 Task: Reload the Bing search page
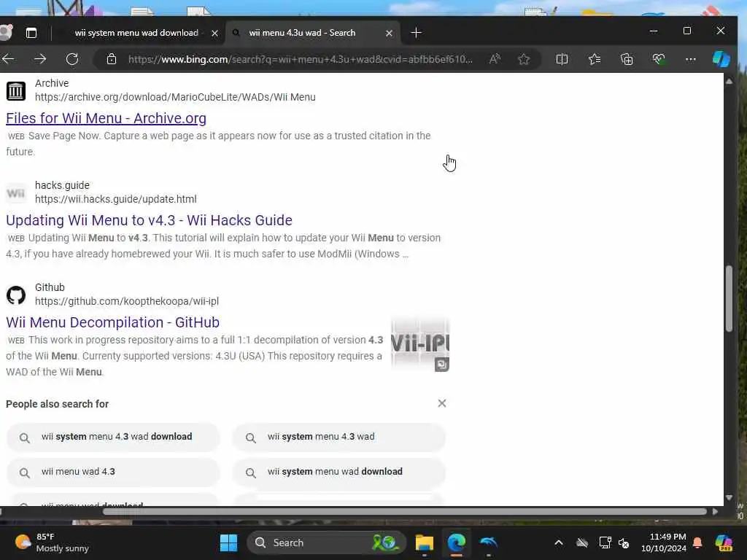pyautogui.click(x=72, y=59)
